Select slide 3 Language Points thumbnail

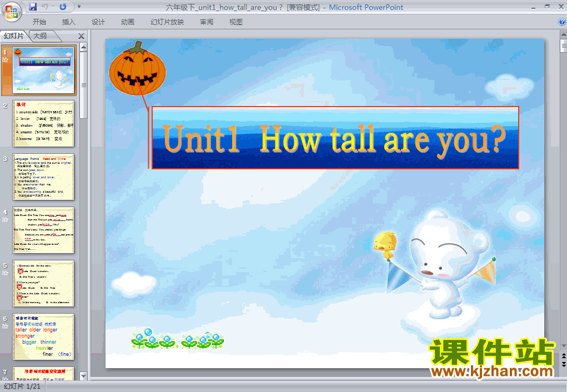tap(43, 177)
